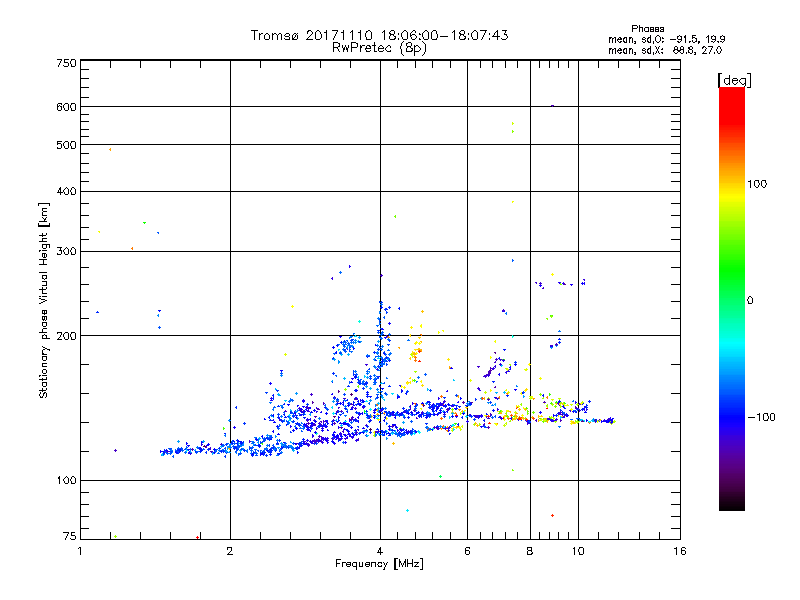Click the orange point just below 500 km

(110, 149)
